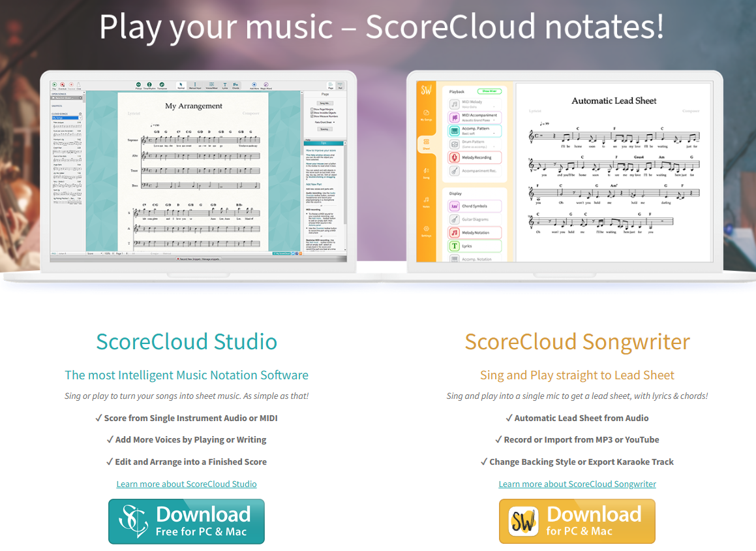Select the Chords tool in Studio toolbar
Screen dimensions: 756x551
coord(235,86)
